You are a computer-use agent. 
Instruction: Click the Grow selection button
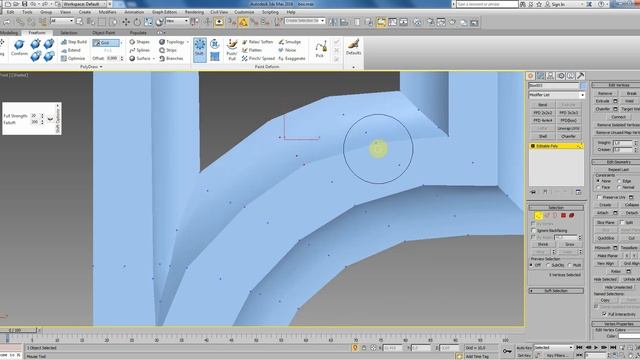click(x=569, y=244)
